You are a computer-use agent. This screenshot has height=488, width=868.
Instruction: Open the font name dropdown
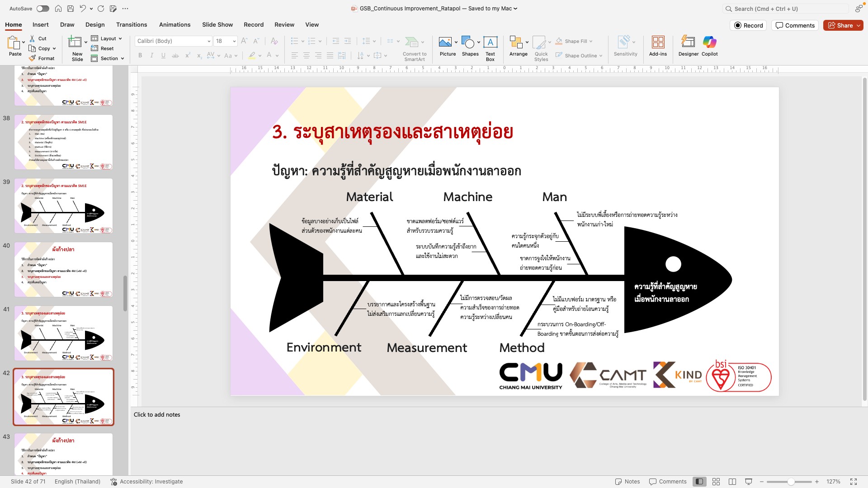pyautogui.click(x=209, y=41)
